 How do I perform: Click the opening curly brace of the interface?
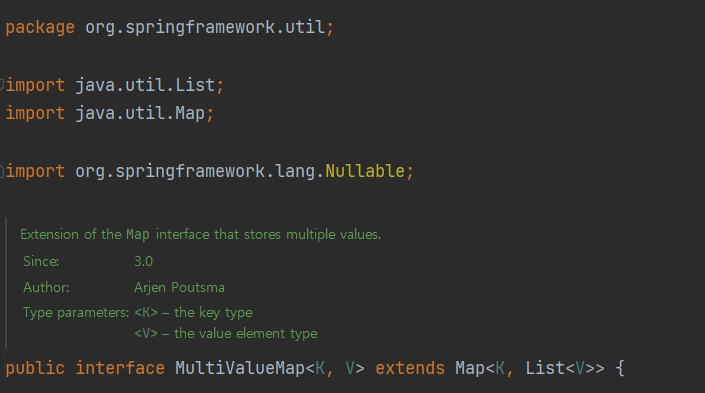coord(620,368)
